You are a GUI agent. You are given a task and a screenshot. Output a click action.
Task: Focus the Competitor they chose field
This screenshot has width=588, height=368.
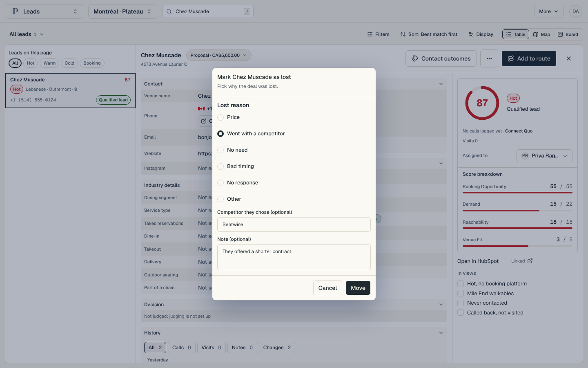click(294, 224)
